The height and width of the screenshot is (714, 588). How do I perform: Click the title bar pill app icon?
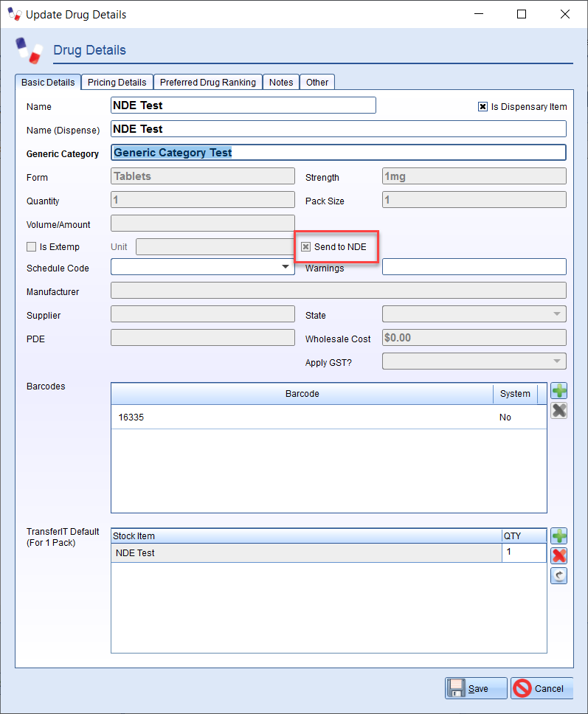pyautogui.click(x=15, y=14)
